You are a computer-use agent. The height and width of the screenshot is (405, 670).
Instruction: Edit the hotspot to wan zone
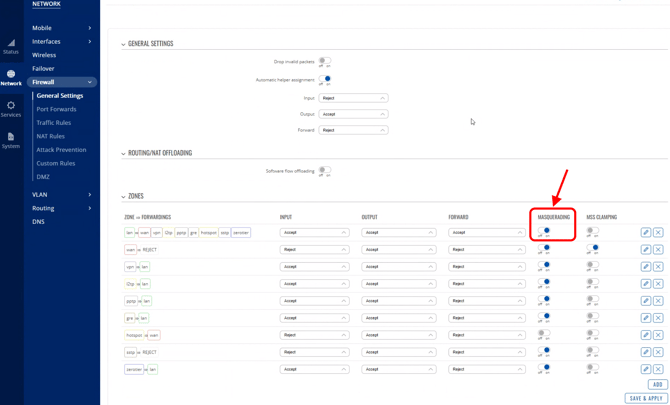click(646, 335)
